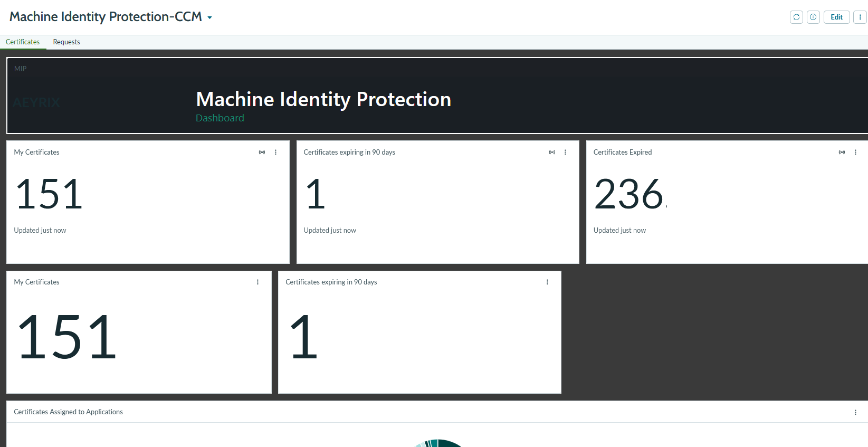
Task: Click the pie chart in the Certificates Assigned to Applications widget
Action: click(439, 443)
